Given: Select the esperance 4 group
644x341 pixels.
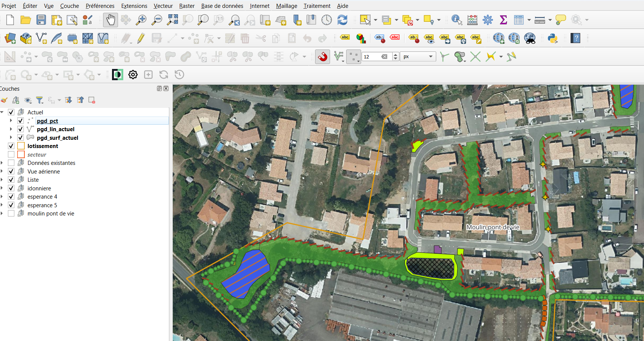Looking at the screenshot, I should point(42,197).
